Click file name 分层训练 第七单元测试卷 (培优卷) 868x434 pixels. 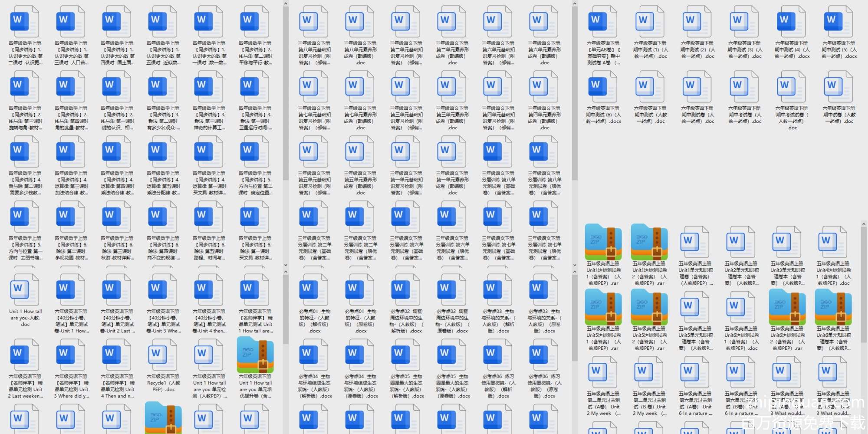[x=544, y=248]
